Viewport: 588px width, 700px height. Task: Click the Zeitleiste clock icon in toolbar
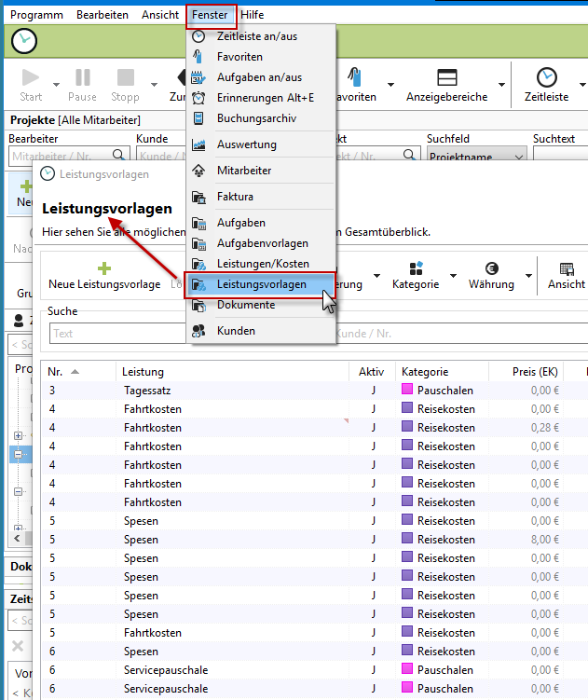pyautogui.click(x=546, y=77)
